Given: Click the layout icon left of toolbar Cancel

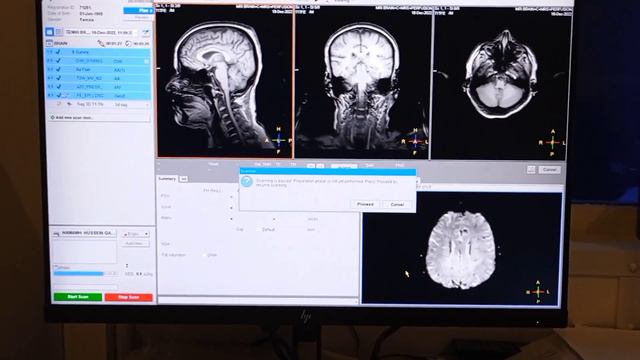Looking at the screenshot, I should point(531,169).
